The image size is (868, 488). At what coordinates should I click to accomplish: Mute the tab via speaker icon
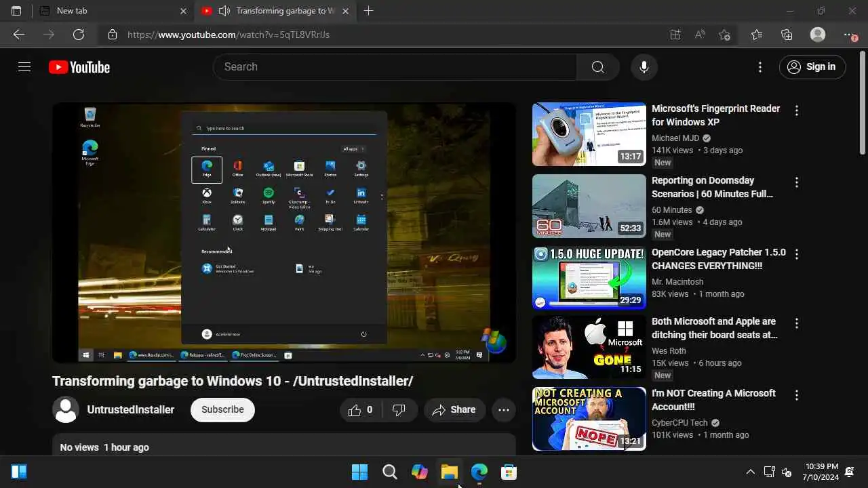click(224, 11)
